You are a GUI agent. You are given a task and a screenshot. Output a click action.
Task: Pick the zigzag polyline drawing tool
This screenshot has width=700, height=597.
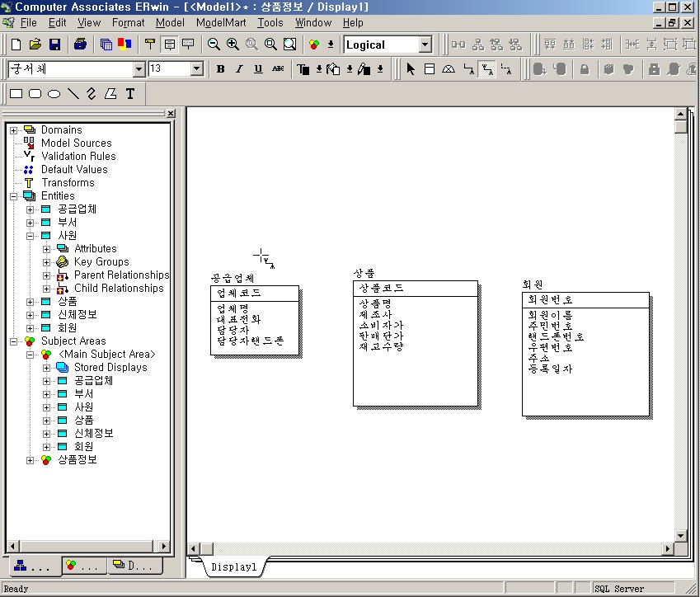pos(92,93)
